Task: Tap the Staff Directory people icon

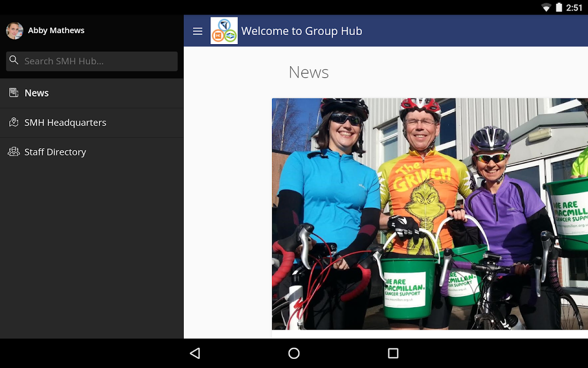Action: pos(14,151)
